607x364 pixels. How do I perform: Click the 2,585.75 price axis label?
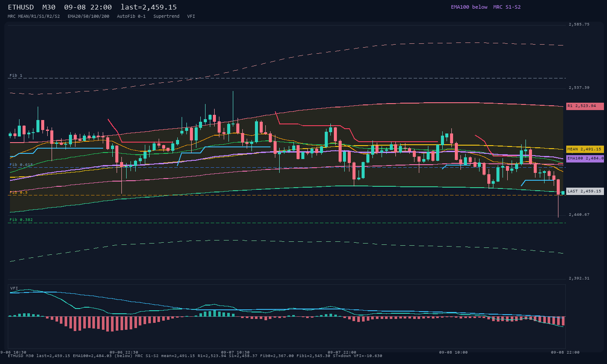click(x=579, y=24)
